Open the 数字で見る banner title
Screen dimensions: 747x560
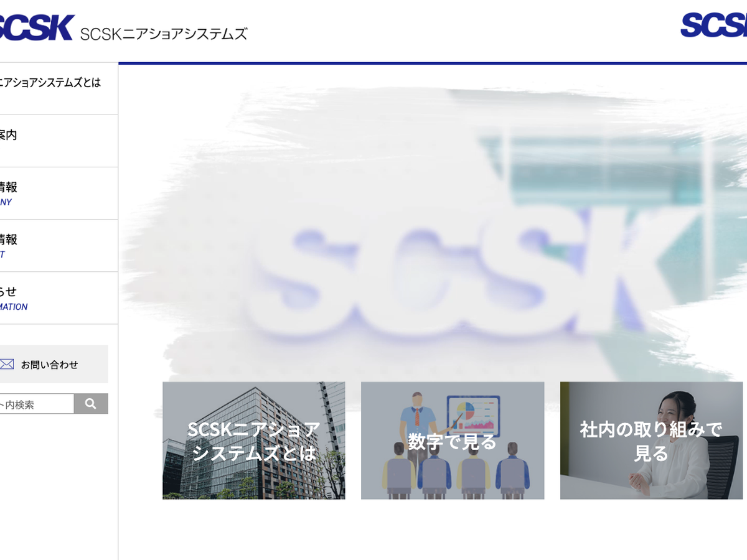453,442
